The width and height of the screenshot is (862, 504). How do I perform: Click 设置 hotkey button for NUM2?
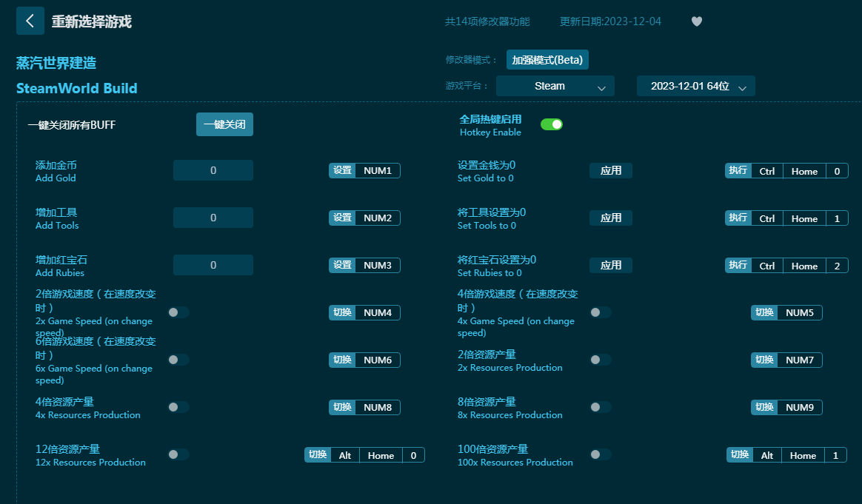coord(342,218)
